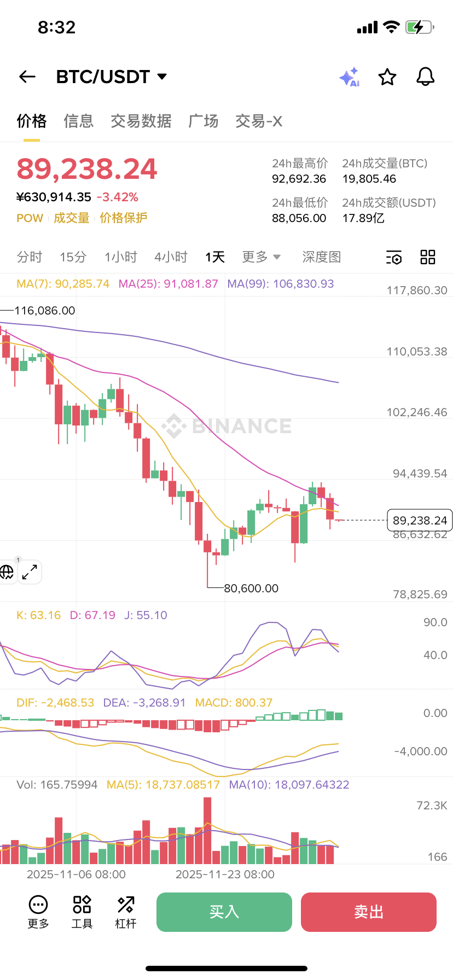Image resolution: width=453 pixels, height=980 pixels.
Task: Expand the BTC/USDT pair selector
Action: 112,77
